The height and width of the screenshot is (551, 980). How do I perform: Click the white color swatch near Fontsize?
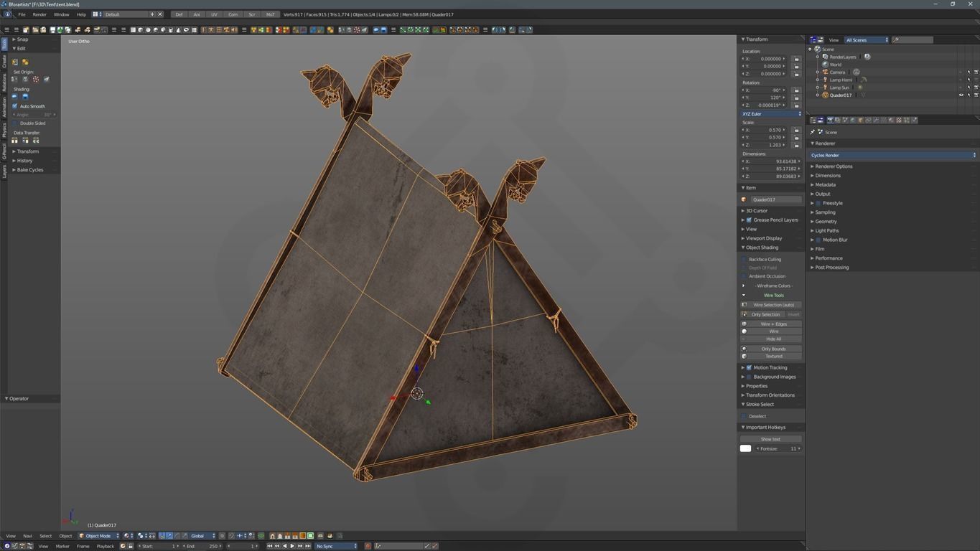[746, 448]
